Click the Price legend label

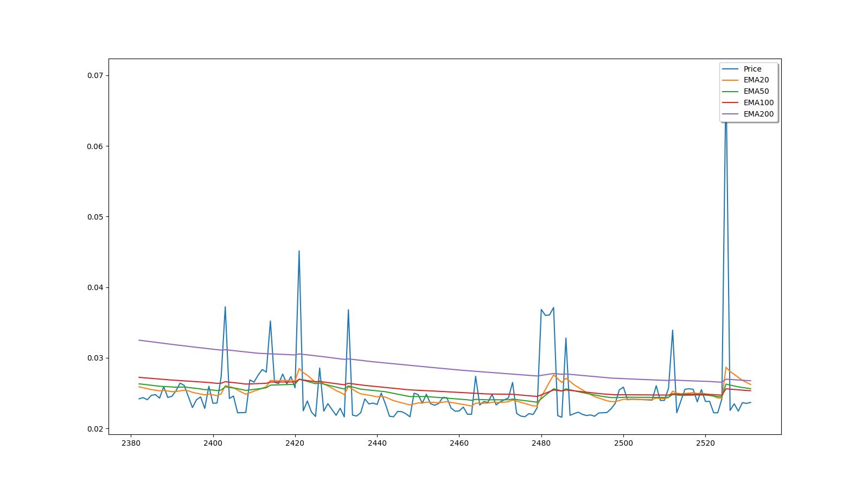[x=752, y=69]
